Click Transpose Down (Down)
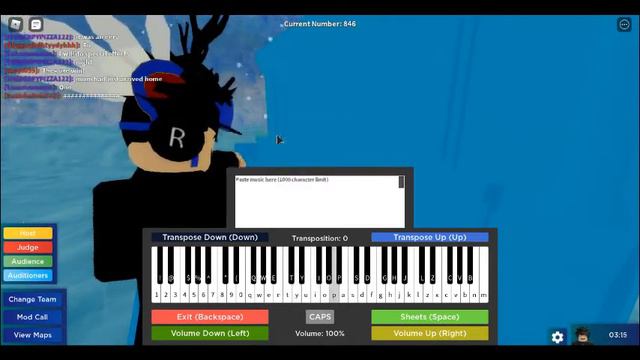 [x=210, y=237]
